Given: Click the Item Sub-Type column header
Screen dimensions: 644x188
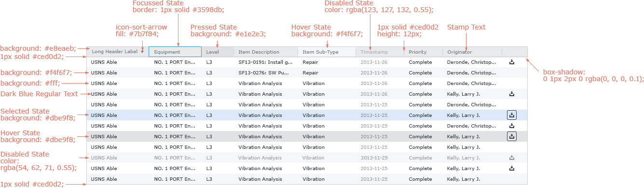Looking at the screenshot, I should [x=327, y=52].
